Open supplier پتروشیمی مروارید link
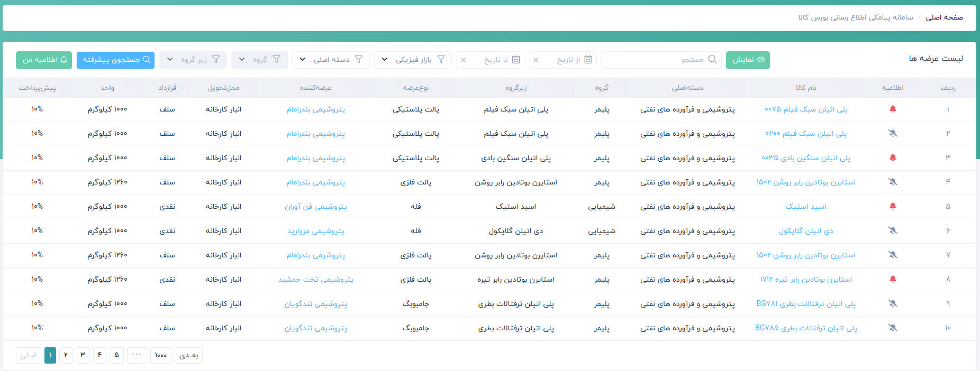The height and width of the screenshot is (371, 980). click(x=316, y=231)
